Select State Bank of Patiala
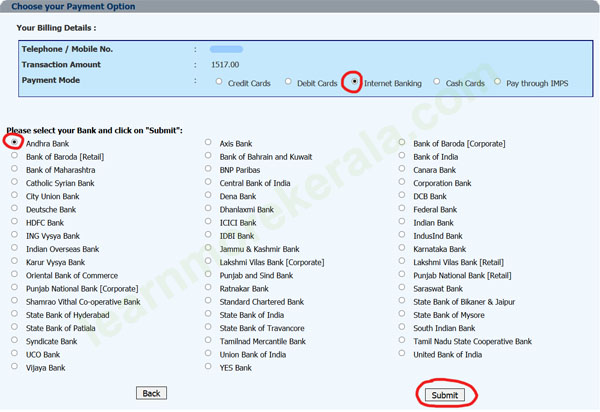The image size is (600, 412). click(15, 327)
